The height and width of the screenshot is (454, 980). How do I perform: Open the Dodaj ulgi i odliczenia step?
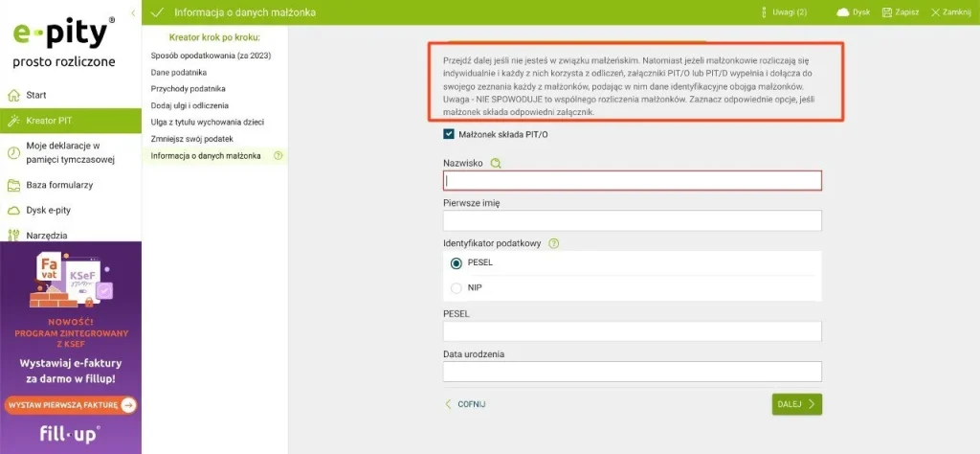(189, 105)
